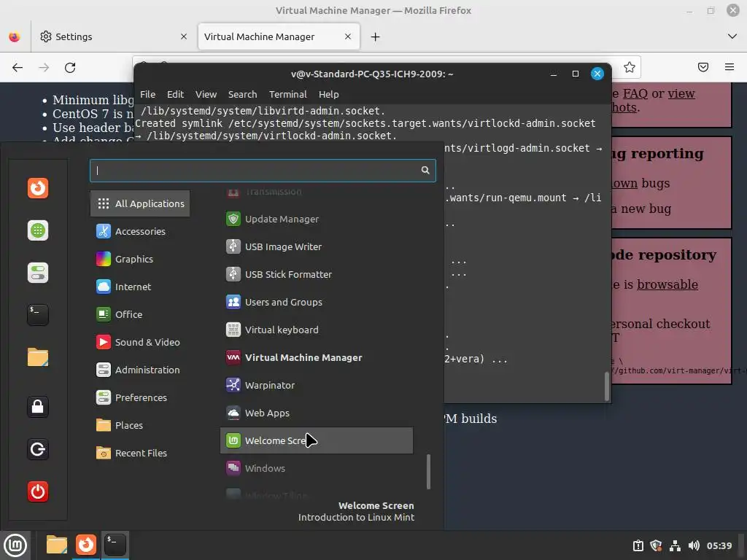Screen dimensions: 747x560
Task: Select All Applications category
Action: click(140, 203)
